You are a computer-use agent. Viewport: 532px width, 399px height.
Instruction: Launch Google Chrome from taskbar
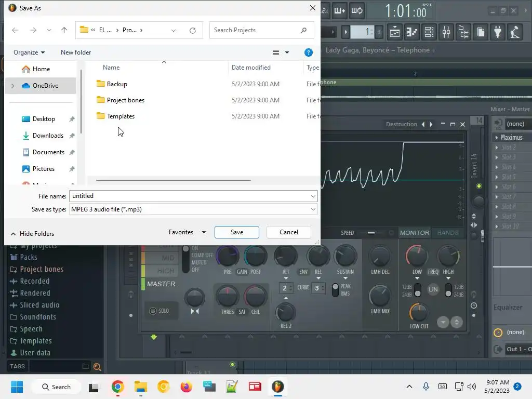[118, 387]
